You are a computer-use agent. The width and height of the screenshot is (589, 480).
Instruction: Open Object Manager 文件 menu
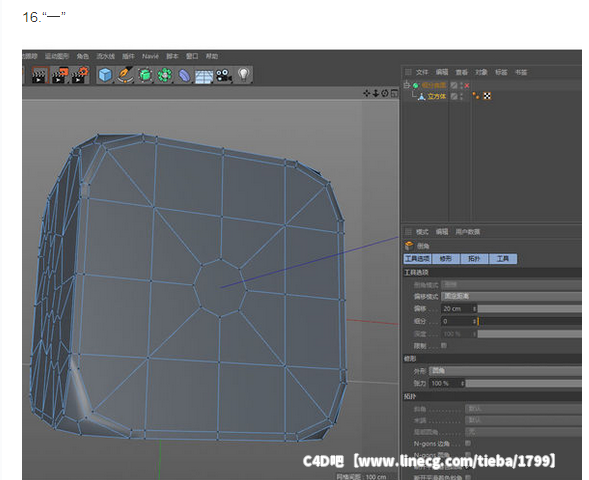[x=422, y=72]
